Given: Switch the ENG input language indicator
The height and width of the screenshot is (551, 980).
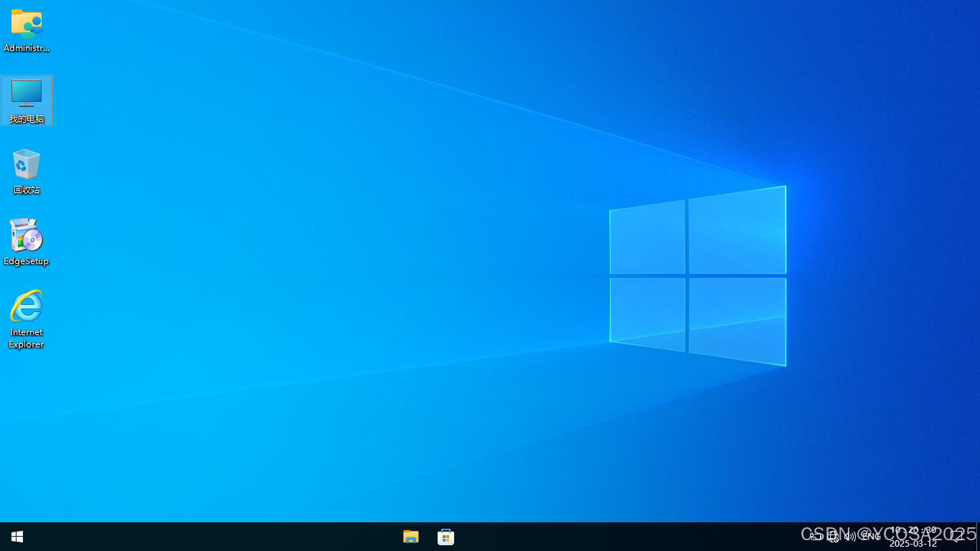Looking at the screenshot, I should (x=871, y=536).
